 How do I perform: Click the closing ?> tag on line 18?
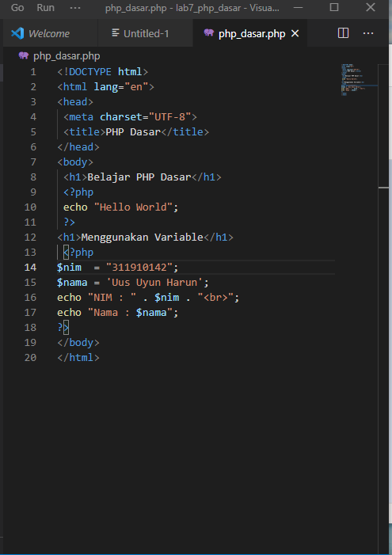pyautogui.click(x=63, y=328)
